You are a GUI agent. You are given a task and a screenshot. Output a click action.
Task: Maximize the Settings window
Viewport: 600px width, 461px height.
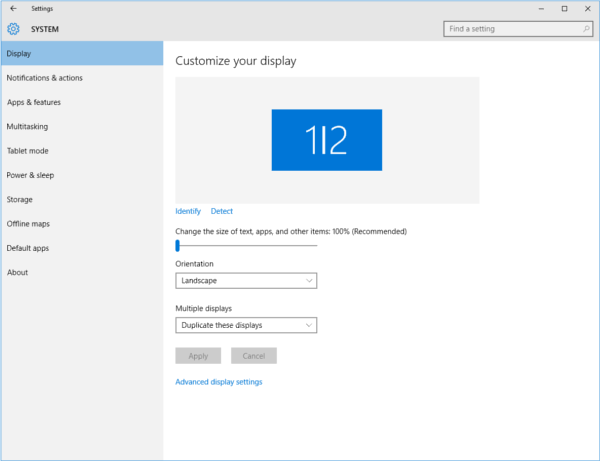click(x=564, y=8)
